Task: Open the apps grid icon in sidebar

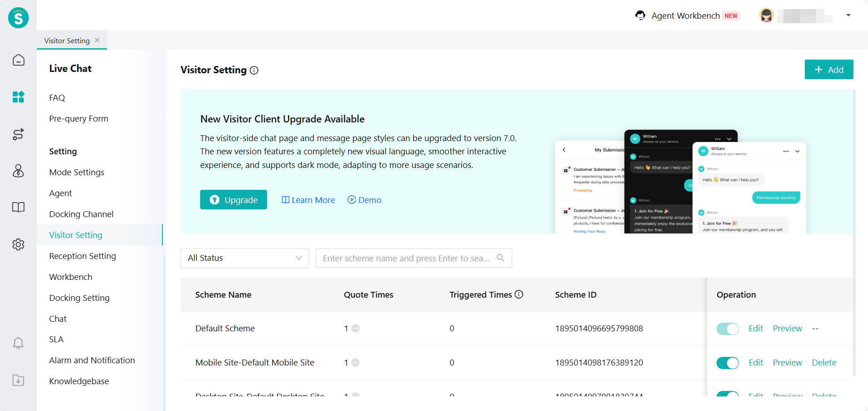Action: tap(18, 97)
